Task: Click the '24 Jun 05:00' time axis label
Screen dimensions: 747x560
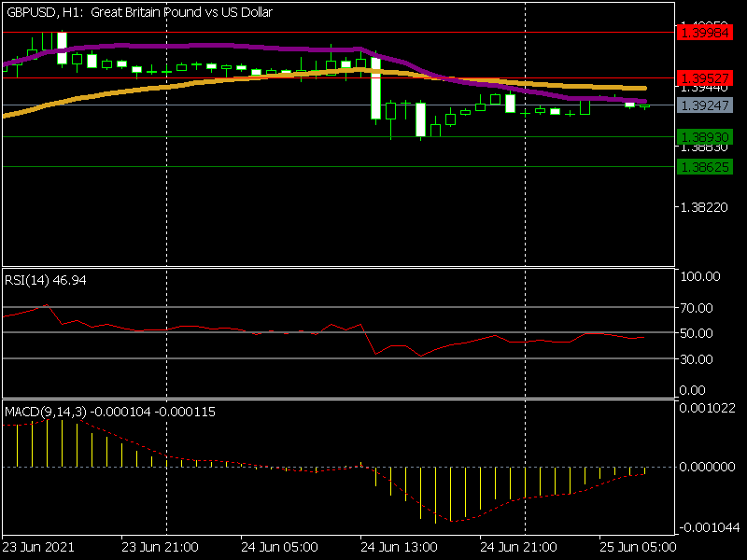Action: [279, 547]
